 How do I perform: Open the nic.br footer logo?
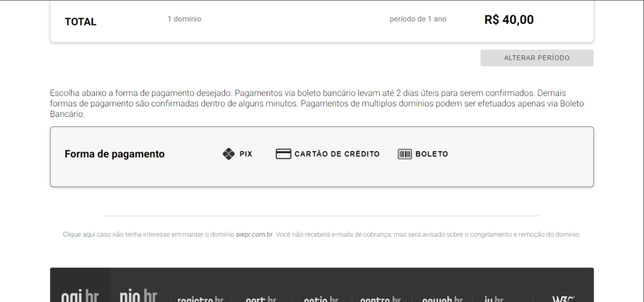coord(138,297)
